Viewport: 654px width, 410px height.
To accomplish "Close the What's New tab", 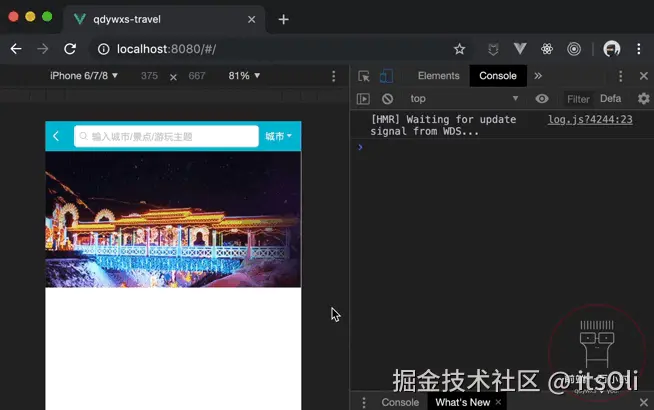I will pyautogui.click(x=498, y=402).
